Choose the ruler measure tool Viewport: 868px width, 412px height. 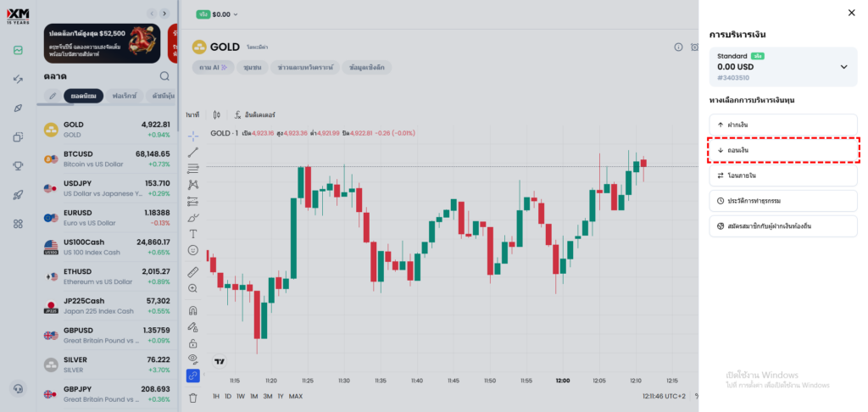click(x=193, y=272)
